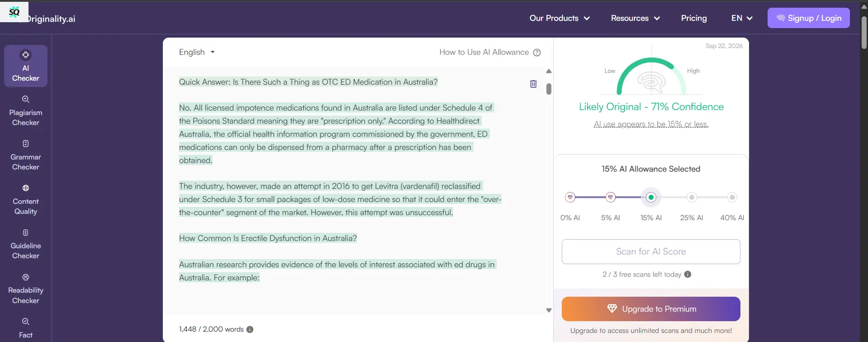The width and height of the screenshot is (868, 342).
Task: Click the Likely Original 71% Confidence result
Action: pos(651,107)
